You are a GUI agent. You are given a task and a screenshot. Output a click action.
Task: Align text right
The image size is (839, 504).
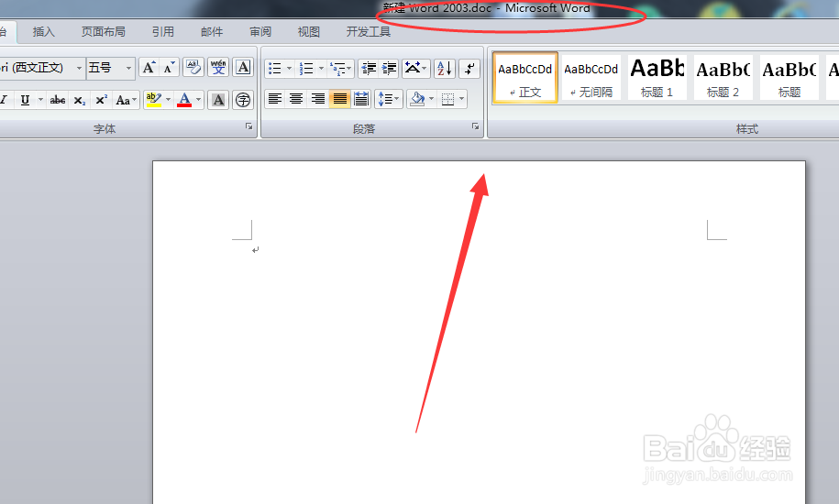pyautogui.click(x=318, y=99)
